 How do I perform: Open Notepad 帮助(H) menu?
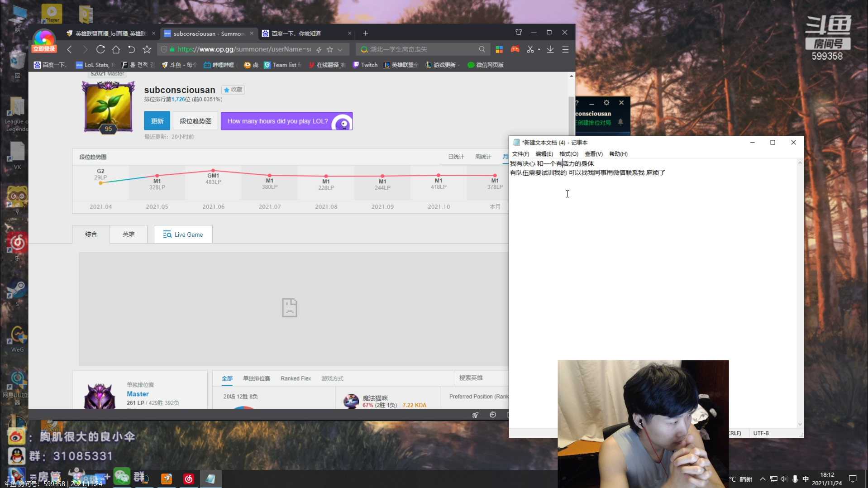[x=618, y=154]
